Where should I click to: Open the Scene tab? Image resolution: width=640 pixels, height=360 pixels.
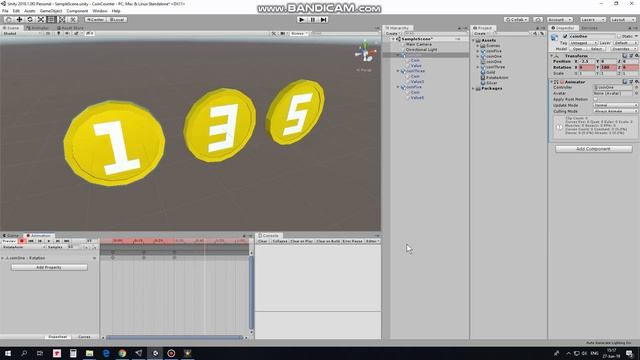[11, 28]
